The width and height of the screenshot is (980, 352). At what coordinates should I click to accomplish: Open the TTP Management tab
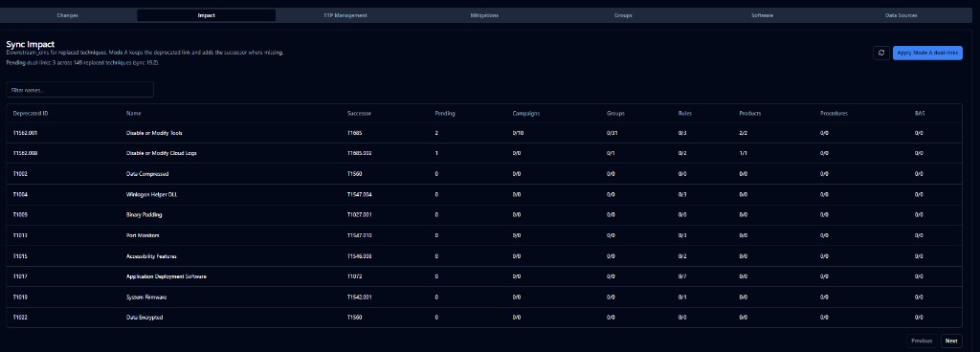(x=345, y=15)
